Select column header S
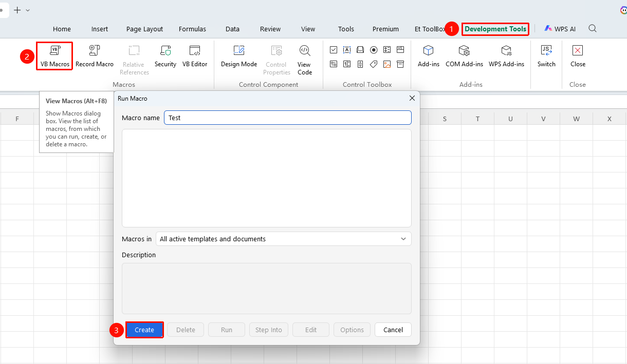Screen dimensions: 627x364 point(445,119)
